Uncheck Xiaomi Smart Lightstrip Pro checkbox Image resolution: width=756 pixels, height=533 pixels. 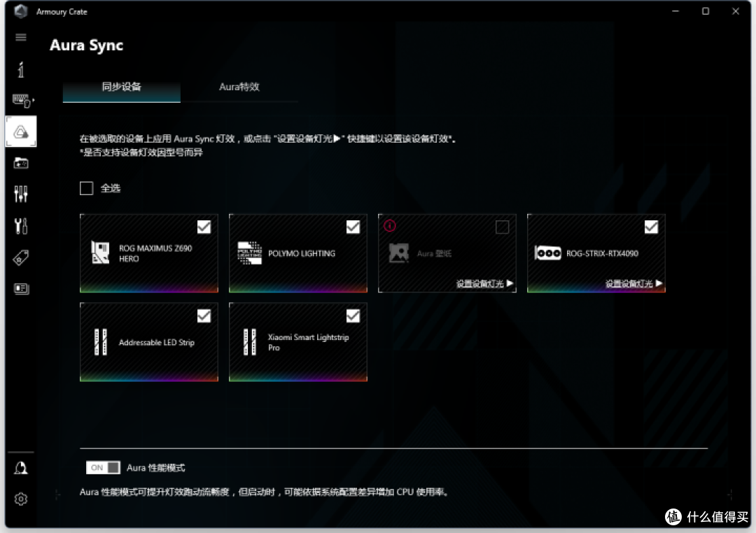[x=353, y=315]
